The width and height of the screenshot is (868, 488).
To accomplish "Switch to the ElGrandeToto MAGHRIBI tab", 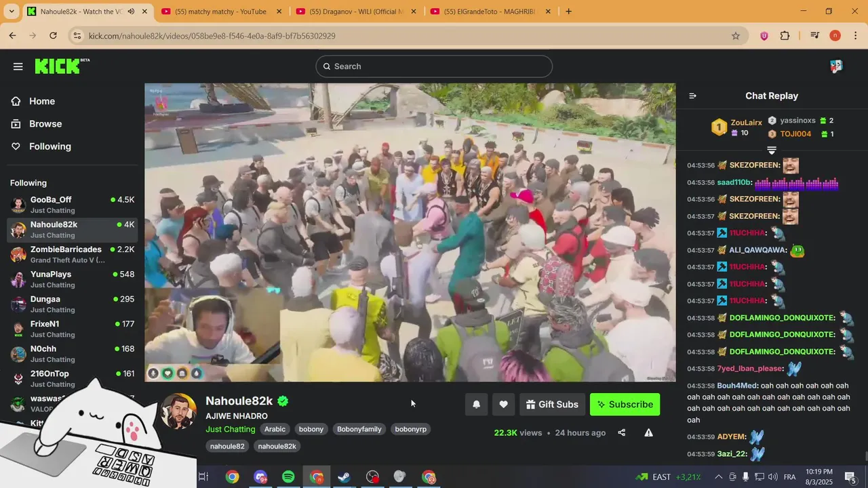I will pyautogui.click(x=489, y=12).
